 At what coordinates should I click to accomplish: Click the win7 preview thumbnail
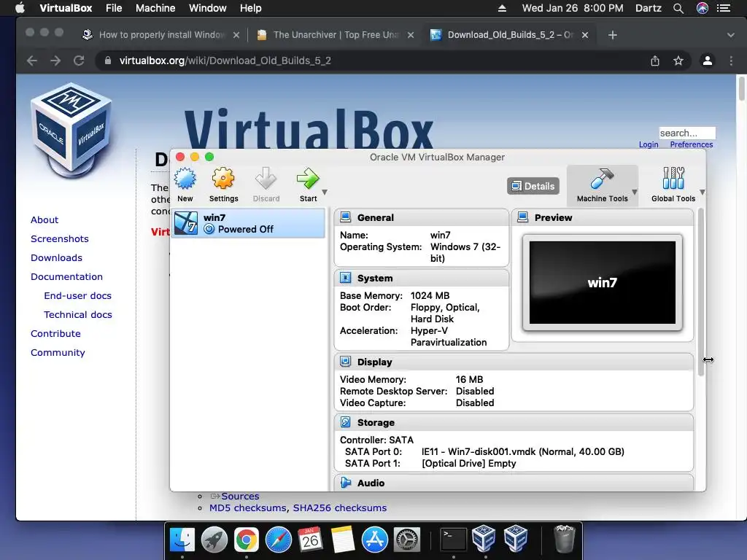point(602,282)
